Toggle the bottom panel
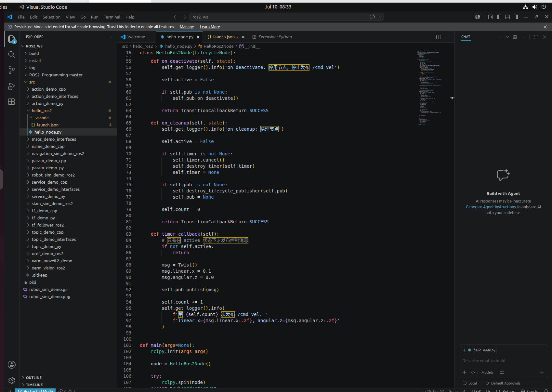552x392 pixels. [x=507, y=17]
